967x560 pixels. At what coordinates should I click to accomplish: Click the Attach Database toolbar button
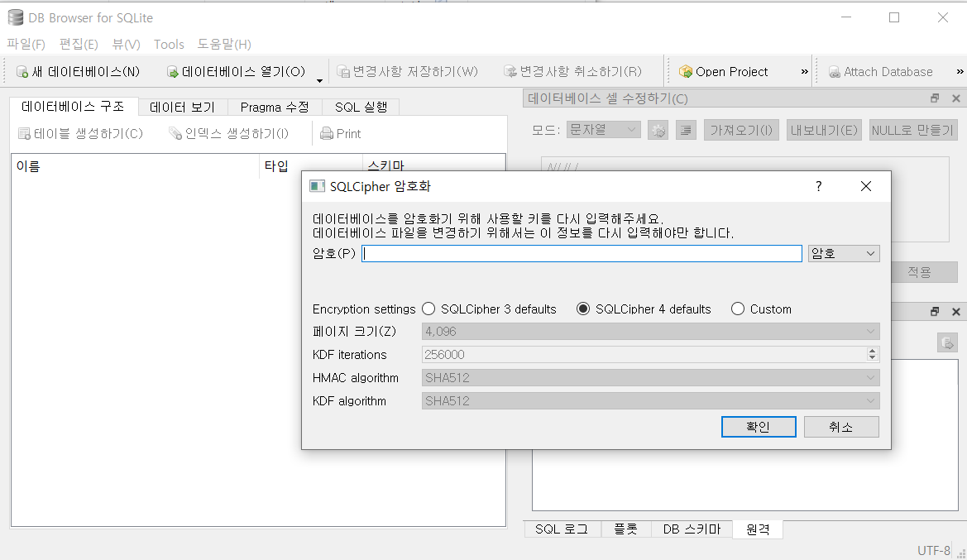881,71
